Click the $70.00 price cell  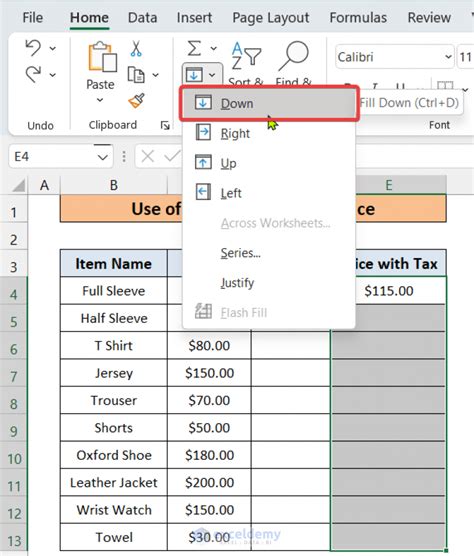[209, 400]
